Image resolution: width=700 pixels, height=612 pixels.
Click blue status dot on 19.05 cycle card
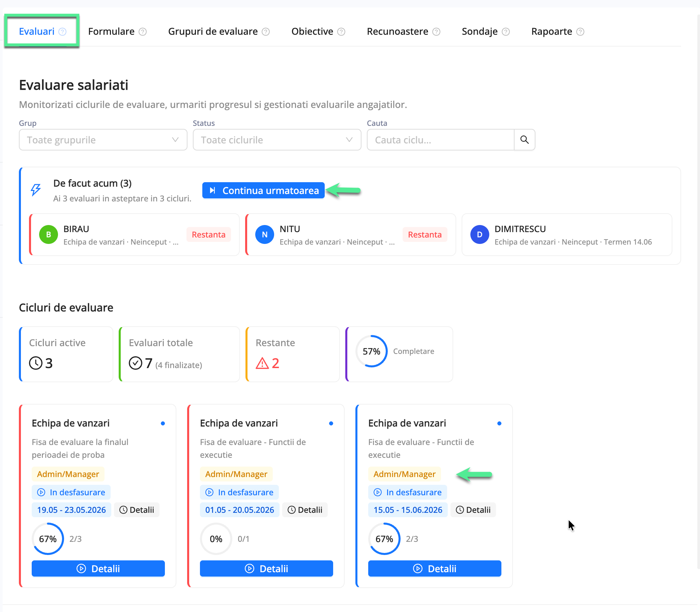tap(163, 423)
